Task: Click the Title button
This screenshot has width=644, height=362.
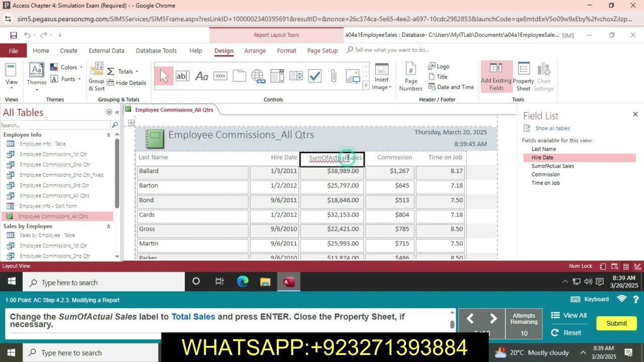Action: [438, 77]
